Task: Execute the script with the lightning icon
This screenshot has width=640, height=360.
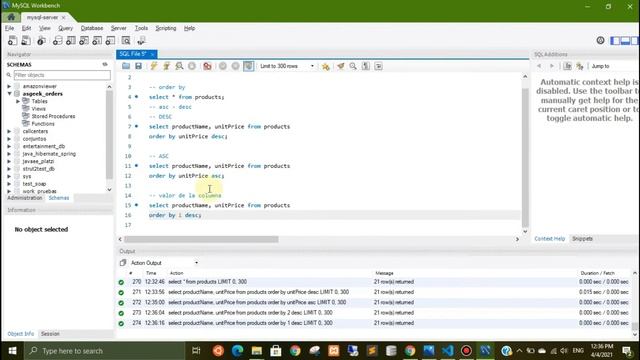Action: pos(153,66)
